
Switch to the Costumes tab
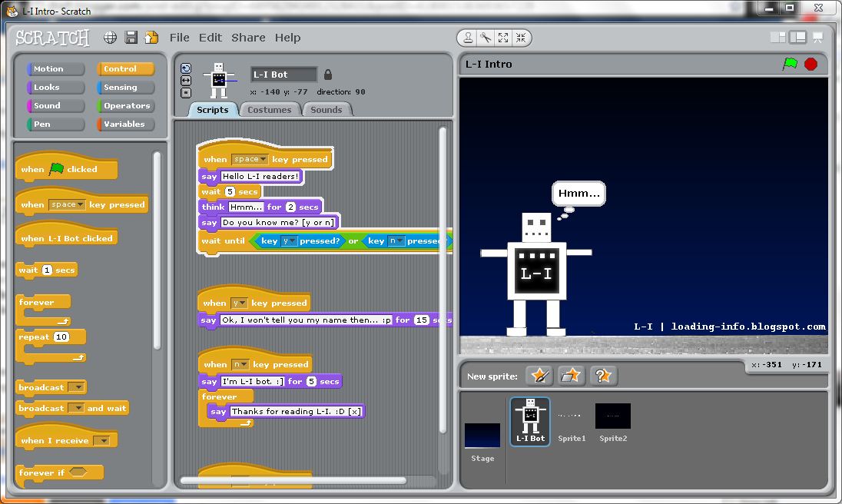tap(270, 109)
